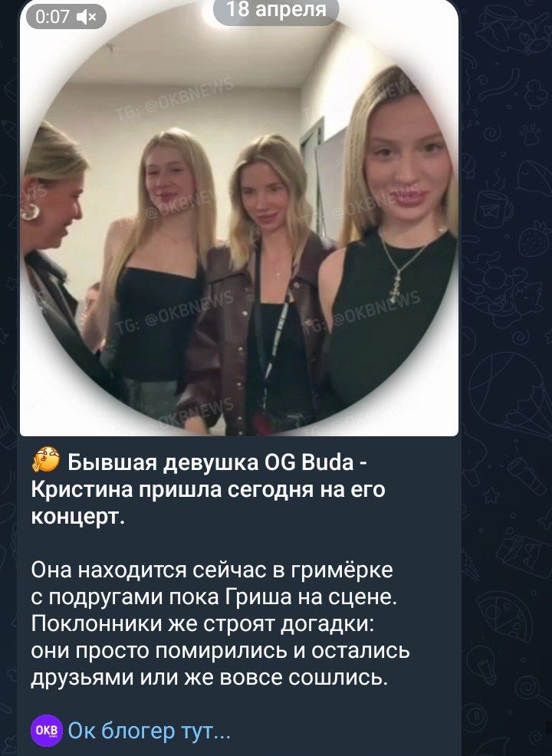Unmute the video via the crossed speaker icon
Screen dimensions: 552x756
click(87, 18)
